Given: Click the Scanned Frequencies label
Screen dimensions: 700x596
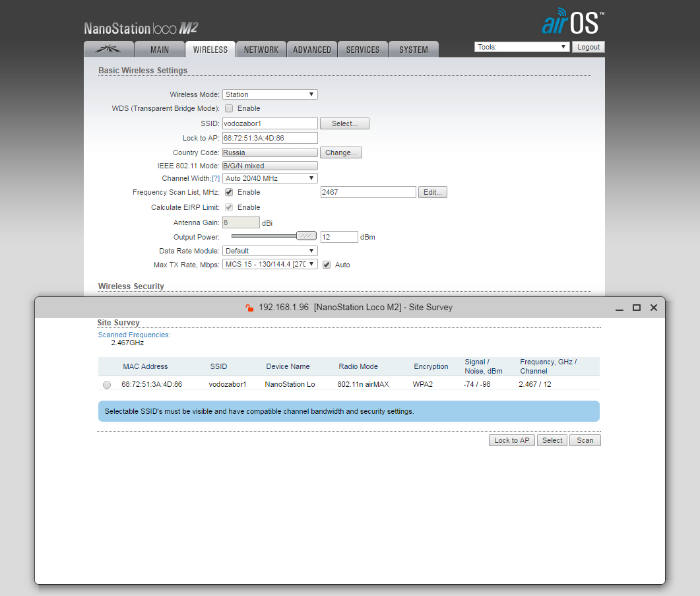Looking at the screenshot, I should click(x=134, y=335).
